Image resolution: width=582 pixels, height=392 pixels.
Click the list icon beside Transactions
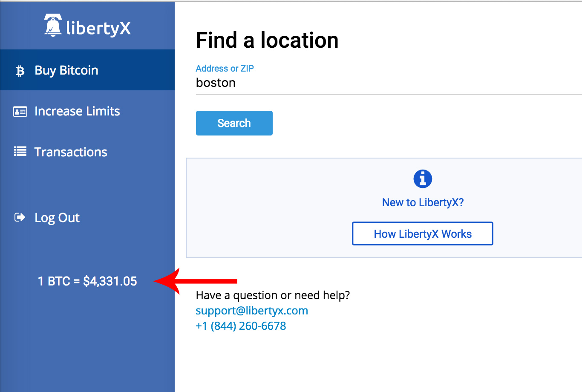point(20,152)
